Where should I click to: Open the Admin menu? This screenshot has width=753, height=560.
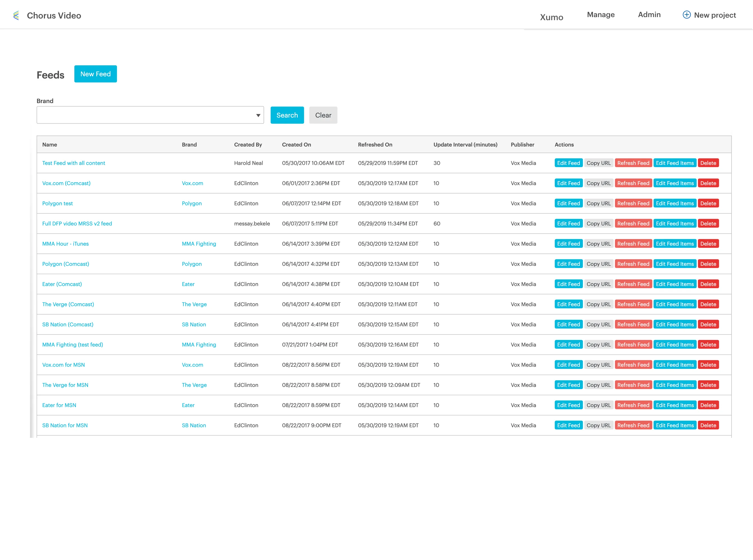click(x=649, y=15)
